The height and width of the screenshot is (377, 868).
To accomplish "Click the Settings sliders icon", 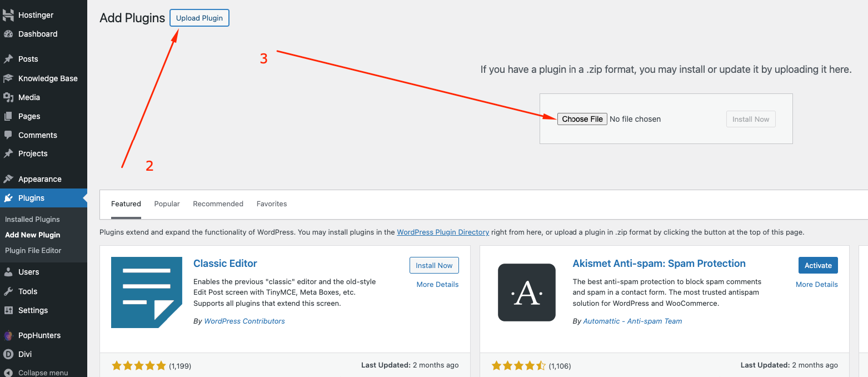I will (x=8, y=310).
